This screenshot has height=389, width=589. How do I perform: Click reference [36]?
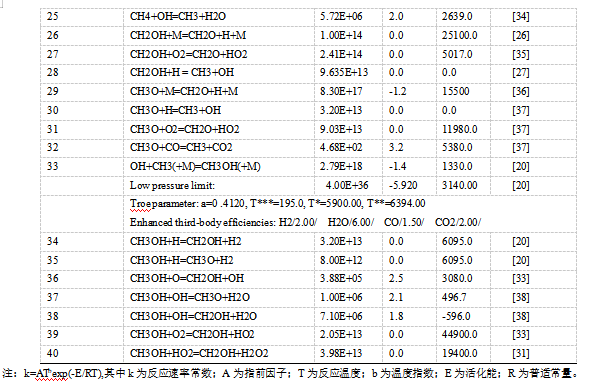[521, 91]
